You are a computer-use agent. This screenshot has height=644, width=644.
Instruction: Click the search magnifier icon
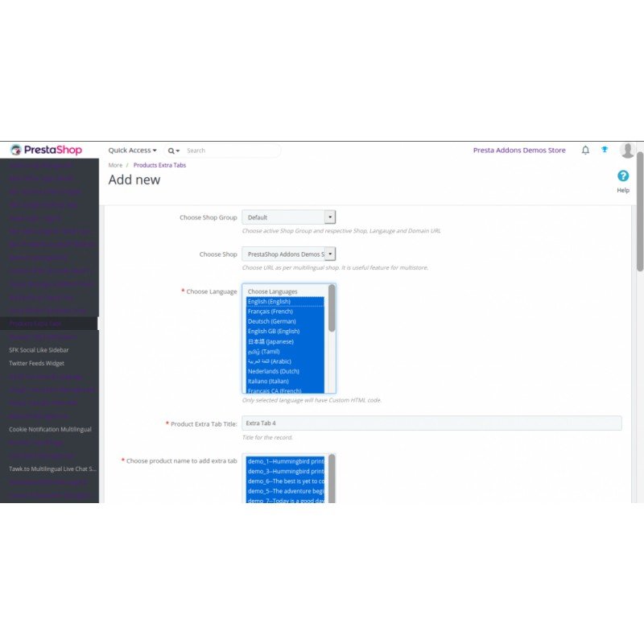[174, 151]
